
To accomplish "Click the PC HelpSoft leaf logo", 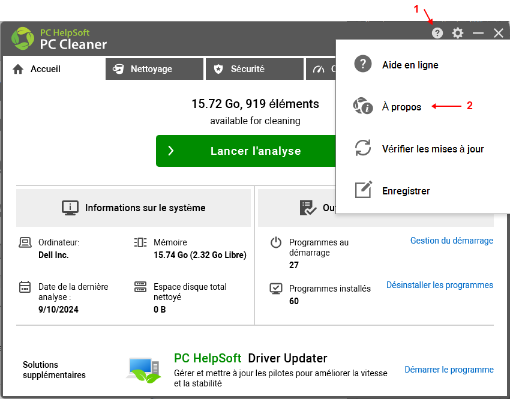I will tap(23, 38).
